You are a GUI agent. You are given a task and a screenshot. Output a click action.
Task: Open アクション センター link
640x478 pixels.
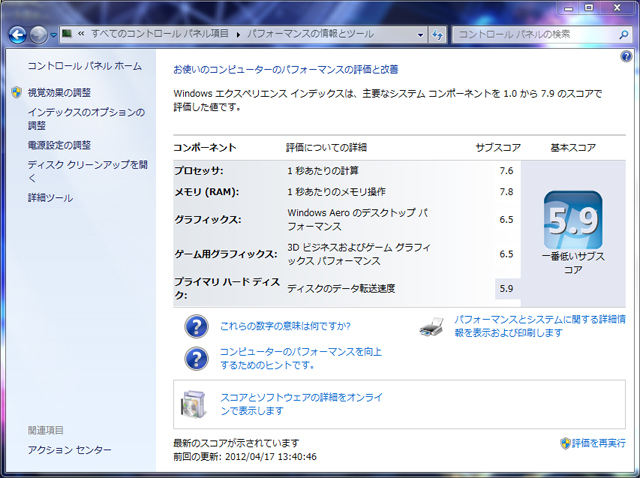pos(69,450)
